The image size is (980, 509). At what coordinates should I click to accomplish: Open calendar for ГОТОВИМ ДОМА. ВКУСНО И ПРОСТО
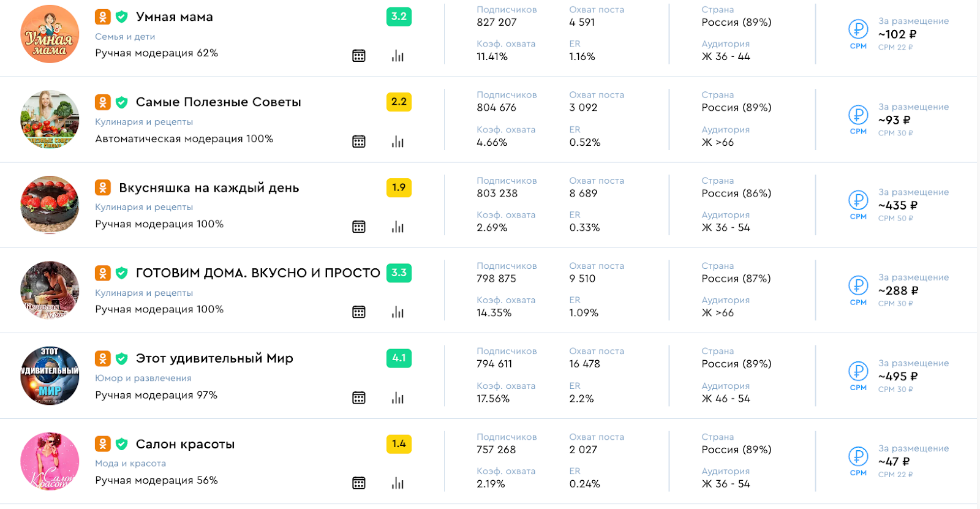point(359,312)
